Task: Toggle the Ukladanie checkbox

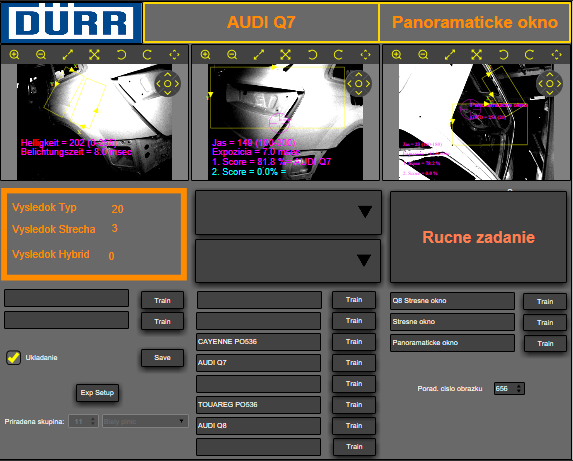Action: pyautogui.click(x=14, y=358)
